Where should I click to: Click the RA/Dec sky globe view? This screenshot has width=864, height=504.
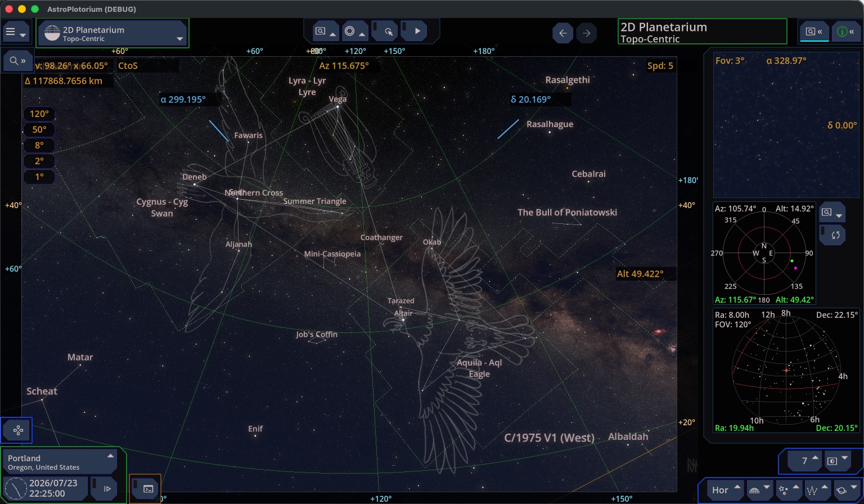786,371
